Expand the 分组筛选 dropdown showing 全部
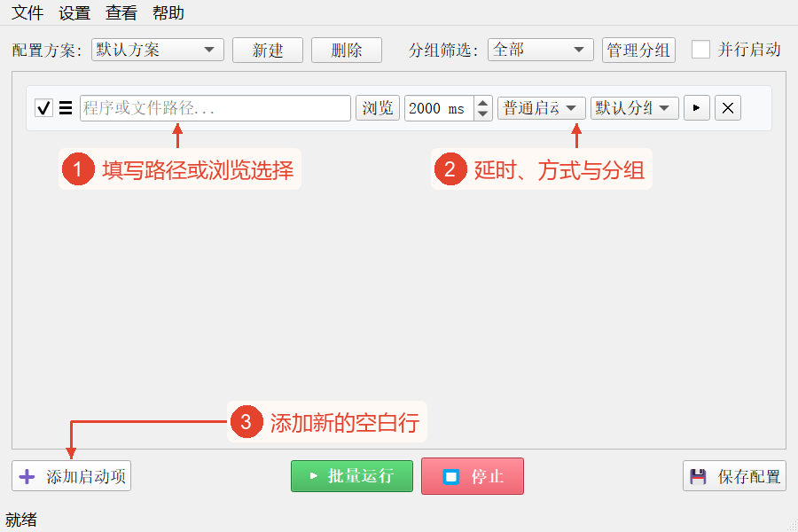 tap(541, 50)
